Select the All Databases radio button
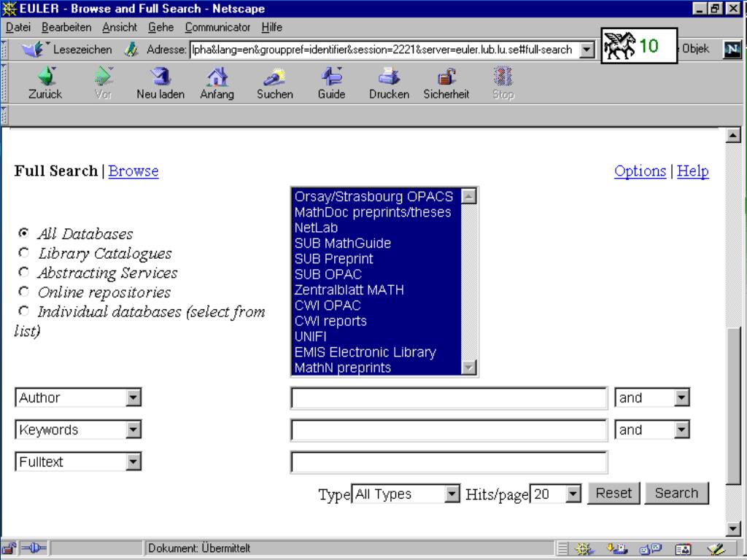This screenshot has height=560, width=747. (x=23, y=233)
